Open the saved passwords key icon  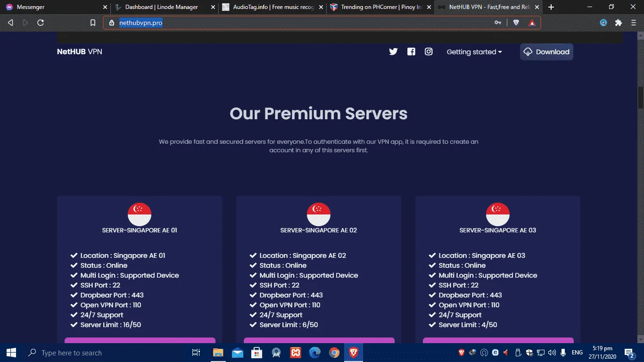point(497,23)
